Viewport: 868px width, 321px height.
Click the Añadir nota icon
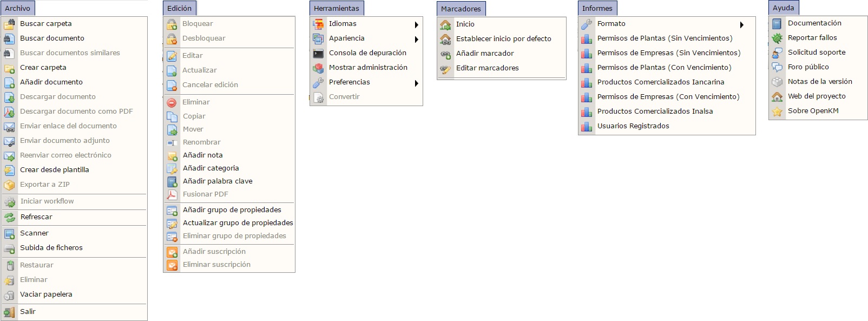point(172,155)
